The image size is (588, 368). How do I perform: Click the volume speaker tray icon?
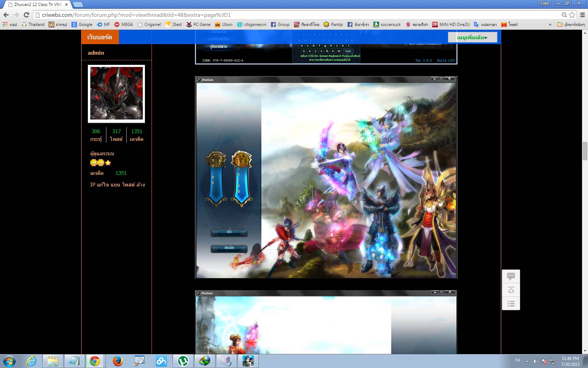(535, 361)
